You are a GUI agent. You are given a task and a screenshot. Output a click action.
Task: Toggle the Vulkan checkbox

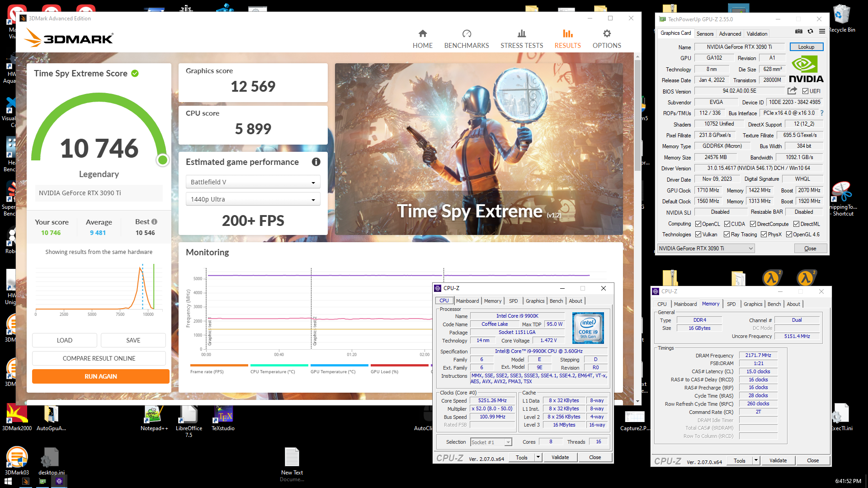698,234
